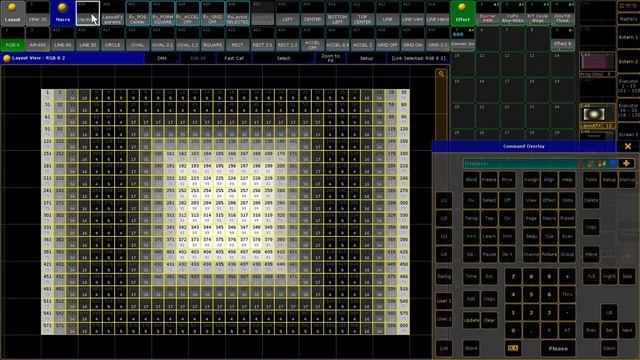This screenshot has height=360, width=640.
Task: Run the Fx_ACCEL OFF macro
Action: pyautogui.click(x=187, y=13)
